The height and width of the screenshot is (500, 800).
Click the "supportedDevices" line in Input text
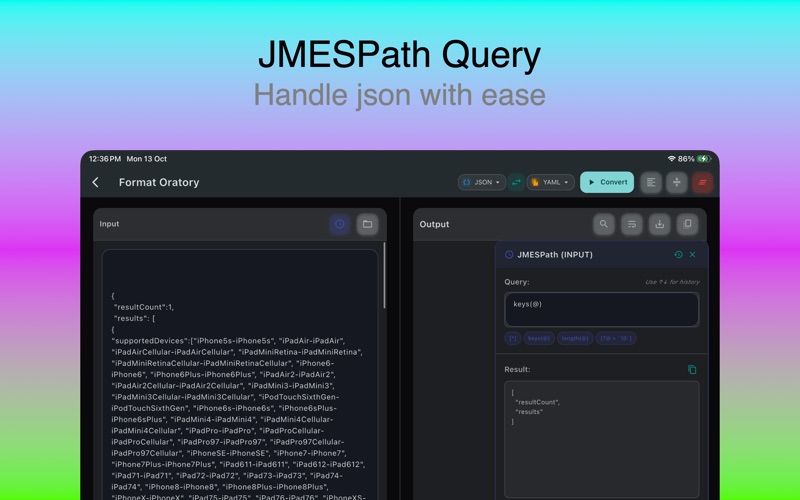click(x=228, y=341)
